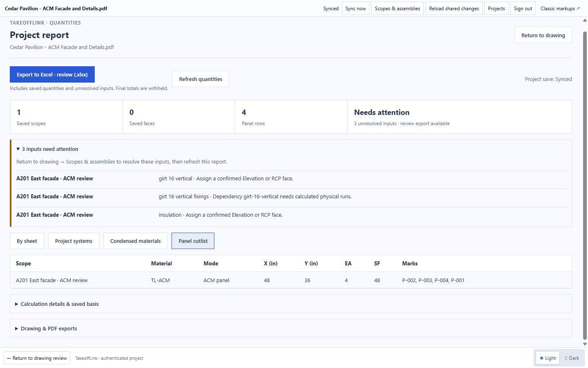Screen dimensions: 588x368
Task: Select the Panel cutlist tab
Action: point(193,241)
